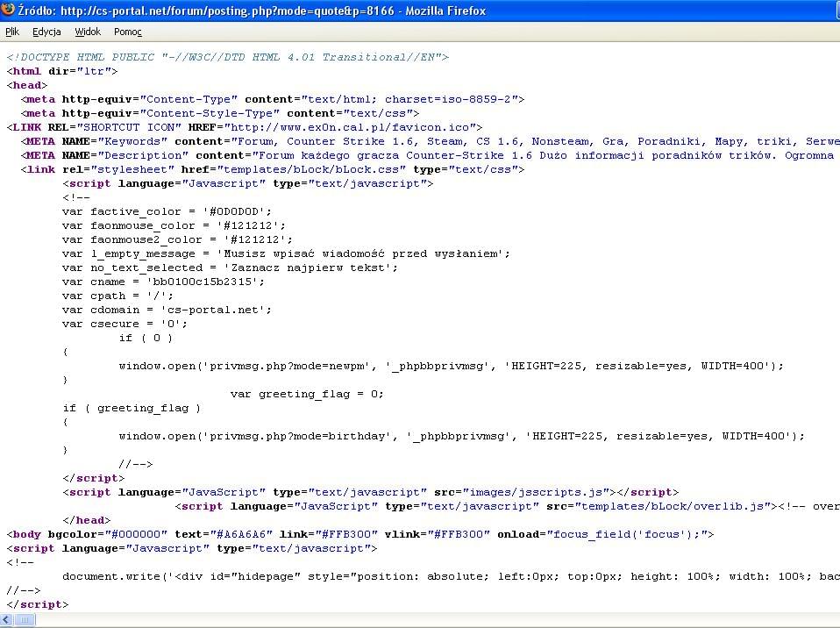Image resolution: width=840 pixels, height=628 pixels.
Task: Open the Plik menu
Action: click(12, 32)
